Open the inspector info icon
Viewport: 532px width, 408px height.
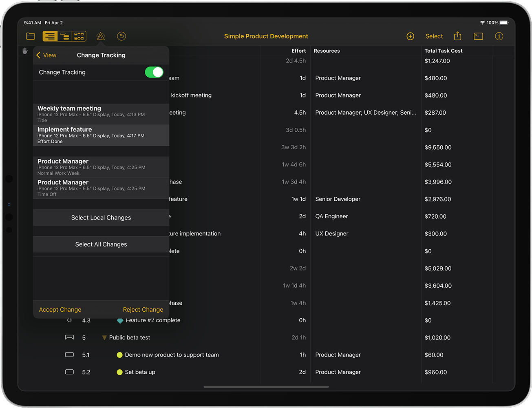click(499, 36)
